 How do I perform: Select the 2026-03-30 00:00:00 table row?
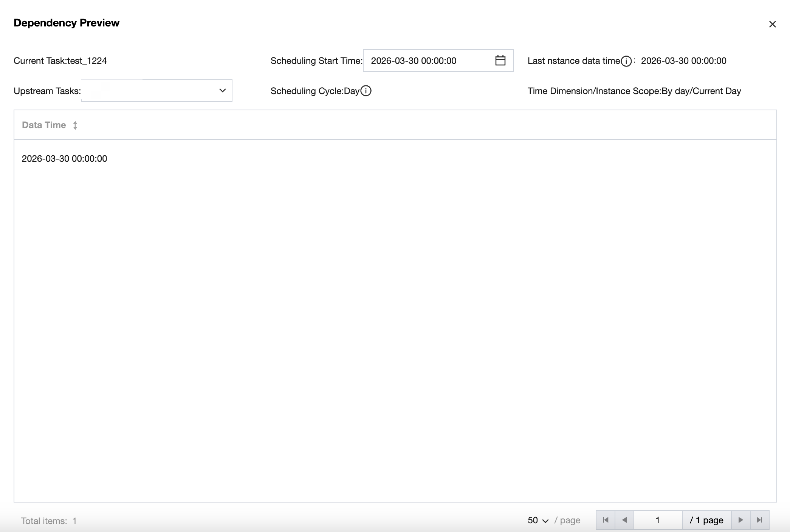pos(64,159)
